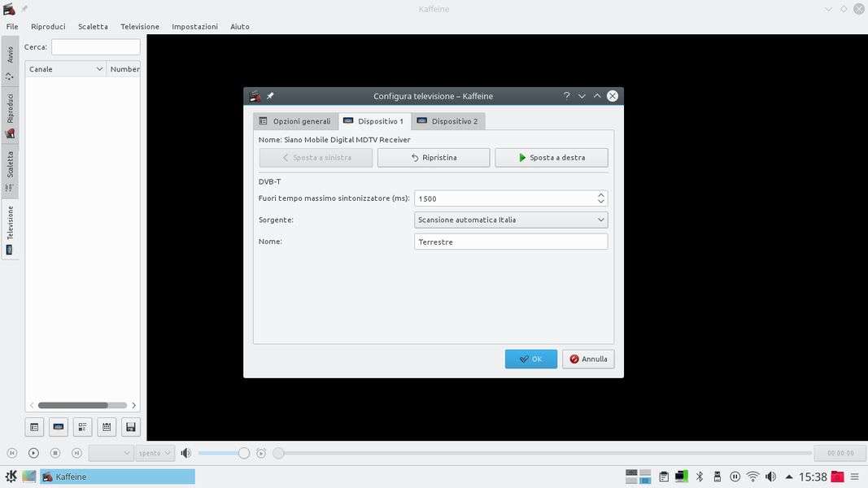
Task: Click the volume slider handle
Action: [243, 453]
